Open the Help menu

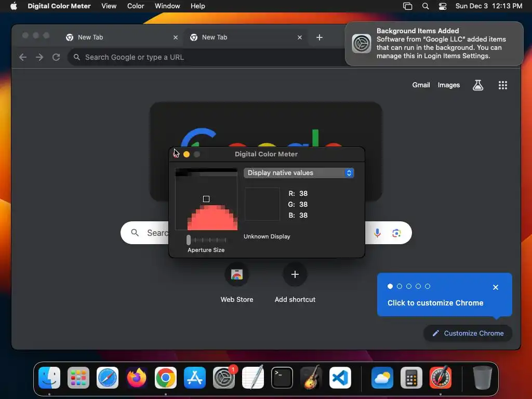pos(198,6)
